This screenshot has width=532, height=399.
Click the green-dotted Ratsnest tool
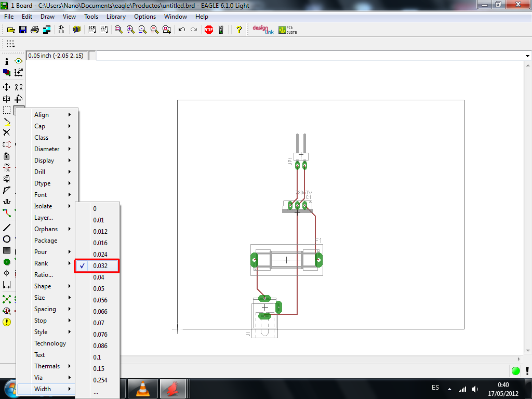(x=6, y=299)
